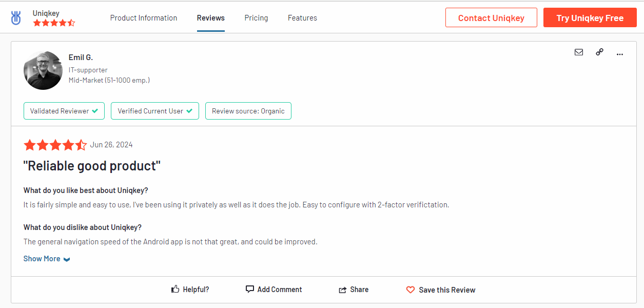Click the chevron next to Show More
Viewport: 644px width, 308px height.
pos(66,259)
